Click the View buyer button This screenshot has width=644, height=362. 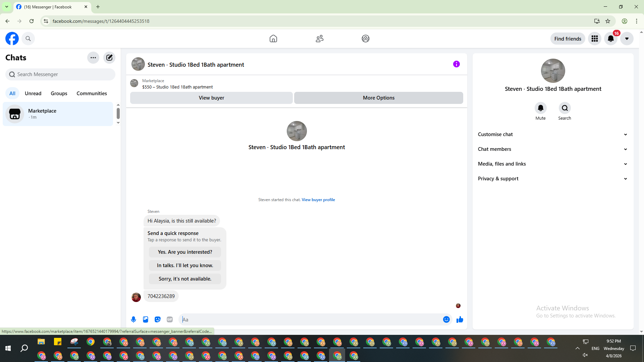pos(211,98)
